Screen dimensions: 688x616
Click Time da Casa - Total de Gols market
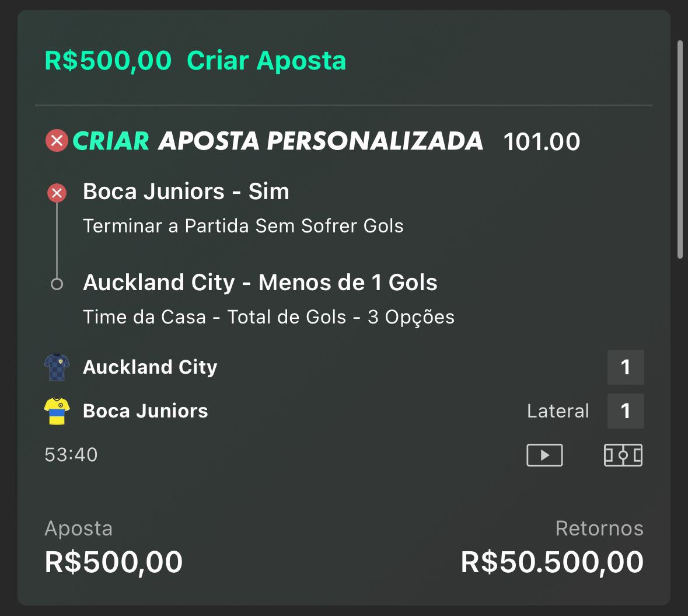tap(268, 317)
